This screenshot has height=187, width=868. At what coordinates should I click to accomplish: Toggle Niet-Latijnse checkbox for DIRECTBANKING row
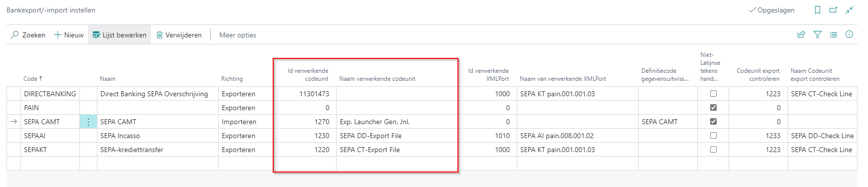tap(713, 94)
